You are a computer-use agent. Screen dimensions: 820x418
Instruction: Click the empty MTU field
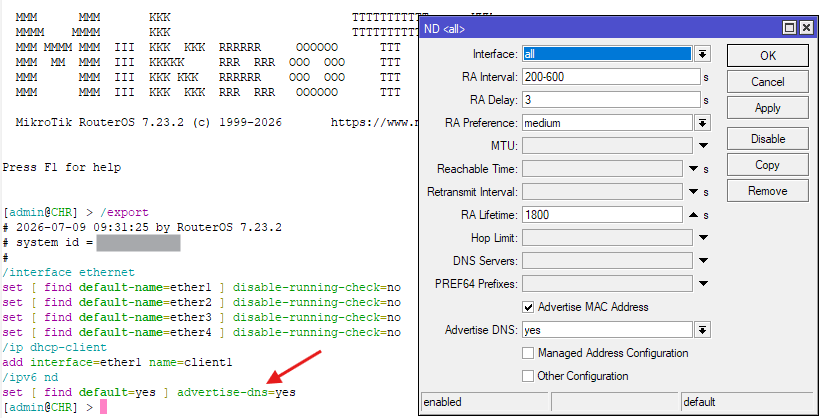tap(607, 146)
